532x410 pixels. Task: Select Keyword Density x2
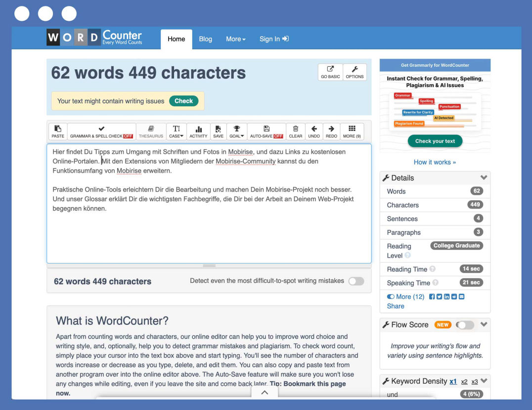pos(464,382)
